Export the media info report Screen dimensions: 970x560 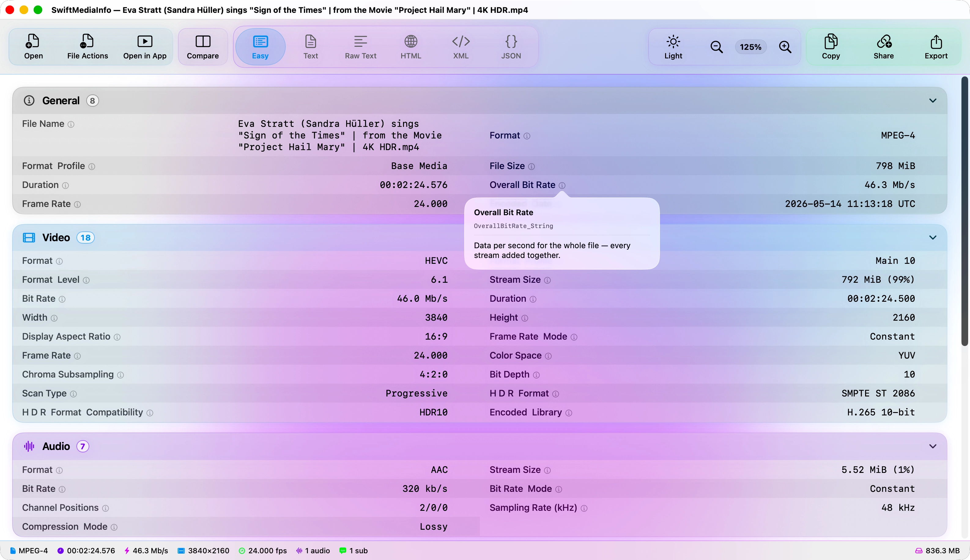tap(936, 46)
